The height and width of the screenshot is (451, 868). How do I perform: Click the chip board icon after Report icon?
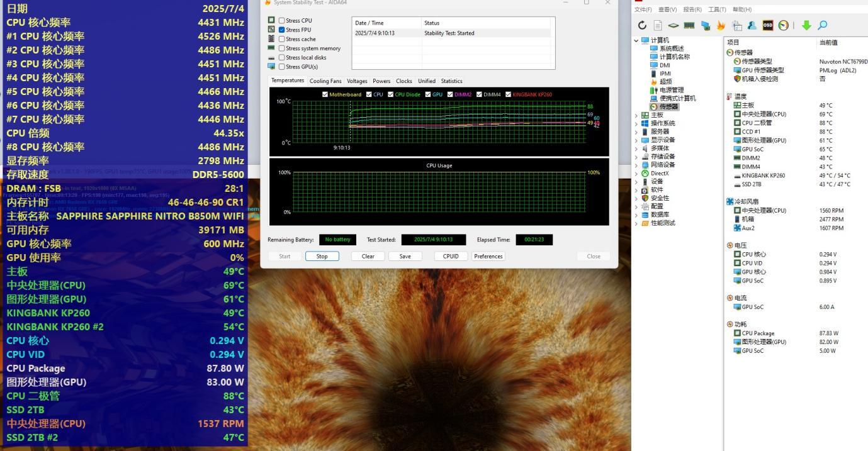click(674, 26)
